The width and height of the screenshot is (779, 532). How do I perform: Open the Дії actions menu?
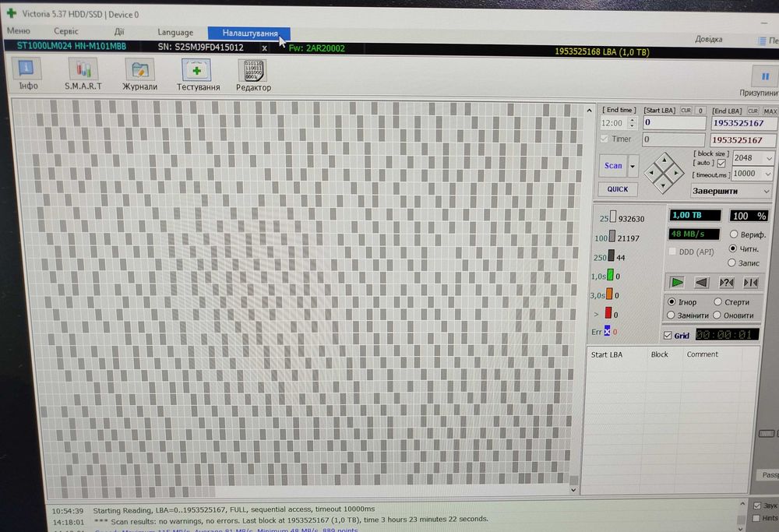point(119,32)
